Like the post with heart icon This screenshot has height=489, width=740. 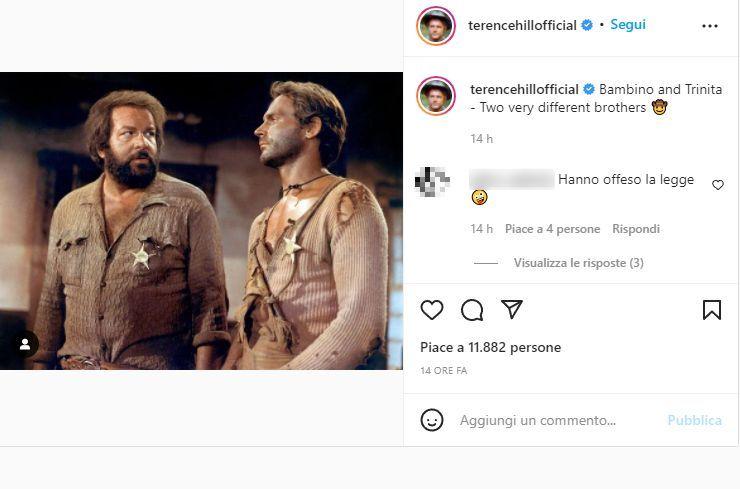(x=432, y=310)
